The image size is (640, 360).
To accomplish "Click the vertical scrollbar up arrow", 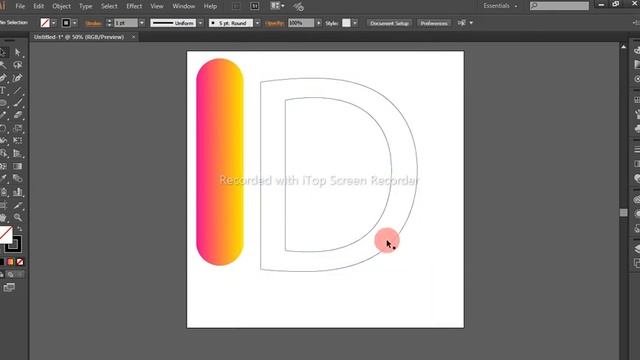I will pyautogui.click(x=623, y=47).
